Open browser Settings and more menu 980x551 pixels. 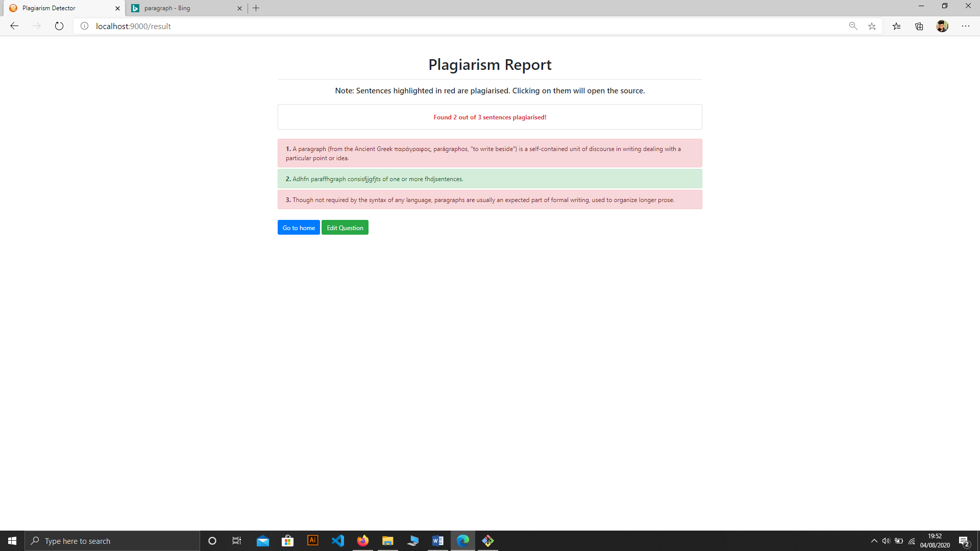coord(966,26)
